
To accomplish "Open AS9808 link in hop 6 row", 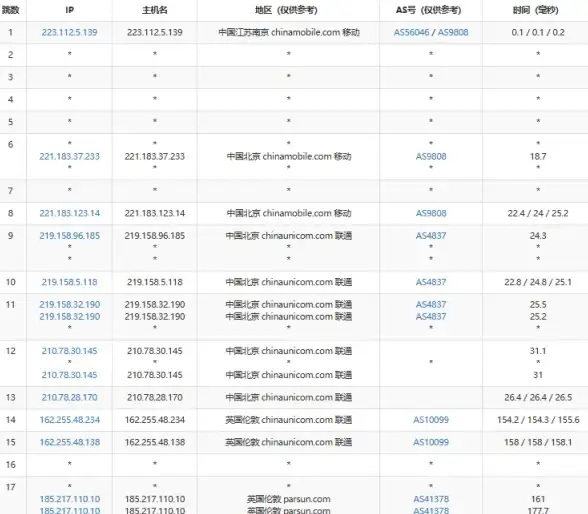I will 431,156.
